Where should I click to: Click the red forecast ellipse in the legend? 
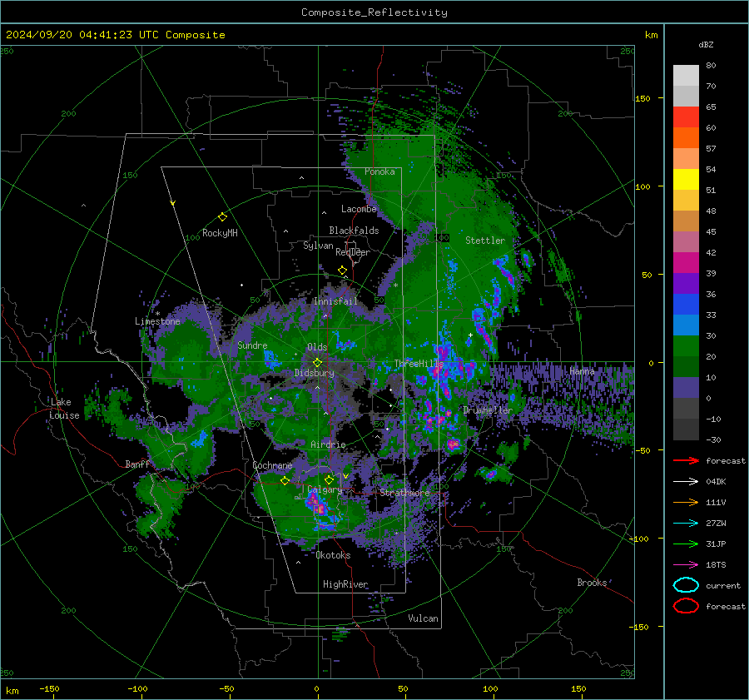(686, 606)
